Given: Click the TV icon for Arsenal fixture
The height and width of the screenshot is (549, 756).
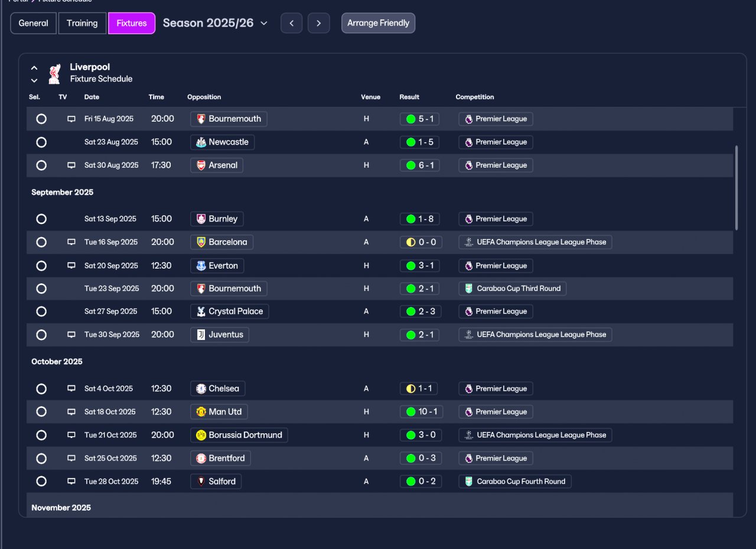Looking at the screenshot, I should coord(71,166).
